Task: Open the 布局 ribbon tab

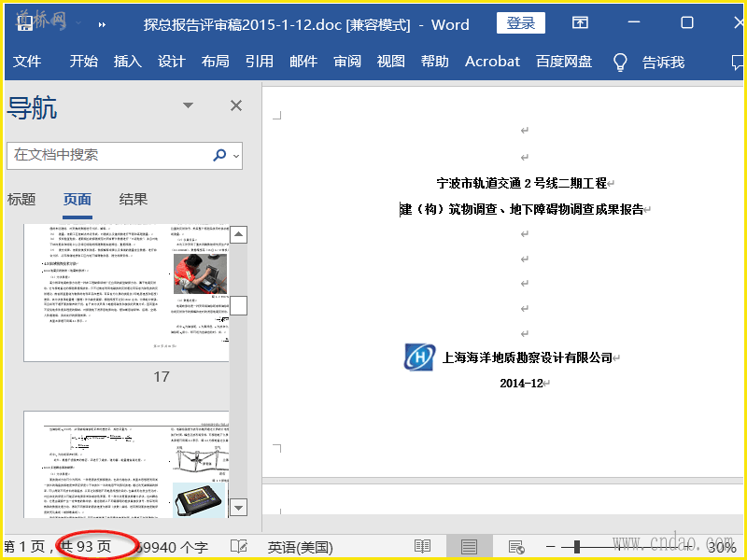Action: (216, 62)
